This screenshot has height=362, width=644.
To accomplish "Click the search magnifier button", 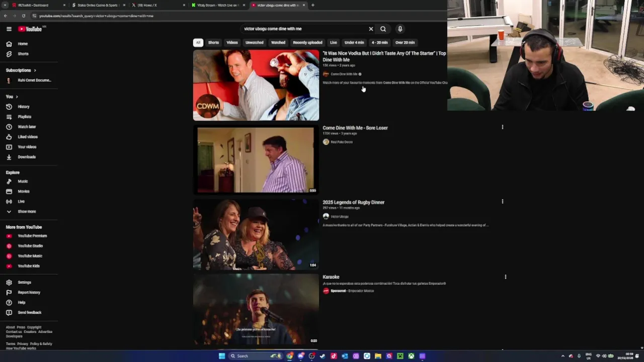I will [x=383, y=29].
